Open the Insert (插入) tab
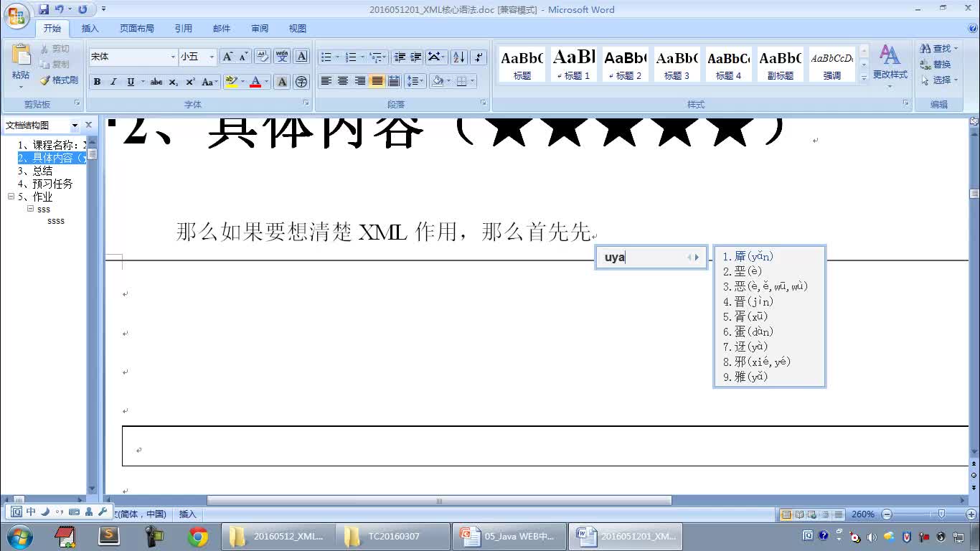 pyautogui.click(x=90, y=29)
